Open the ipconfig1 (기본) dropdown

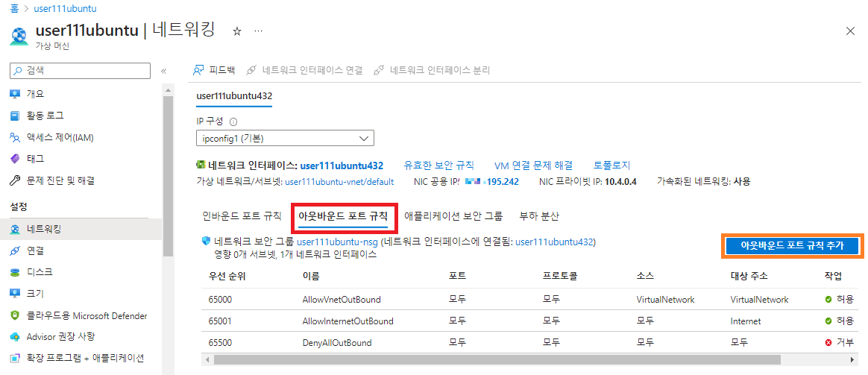click(x=285, y=138)
